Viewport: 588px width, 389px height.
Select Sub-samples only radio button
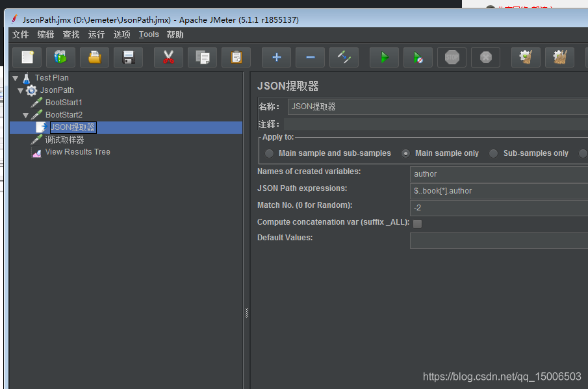[x=494, y=153]
